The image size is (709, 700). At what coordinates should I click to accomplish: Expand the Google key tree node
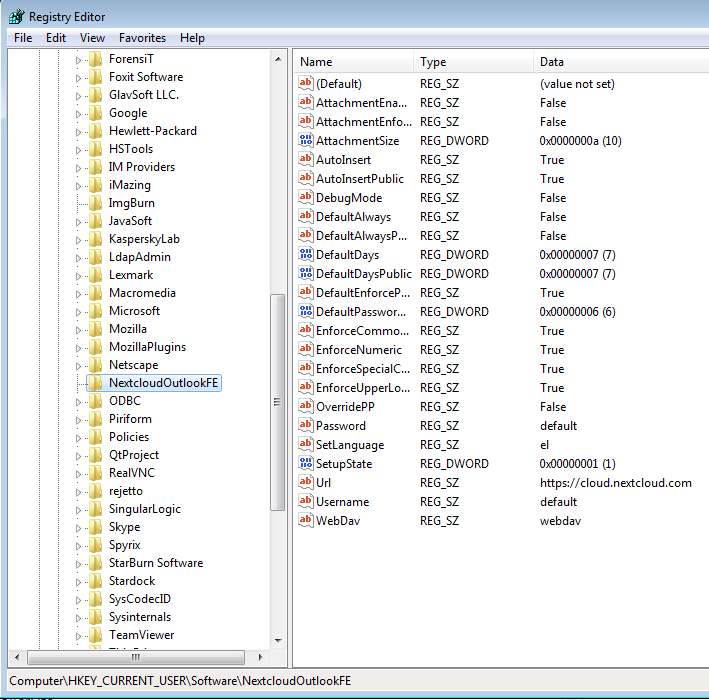(x=79, y=113)
